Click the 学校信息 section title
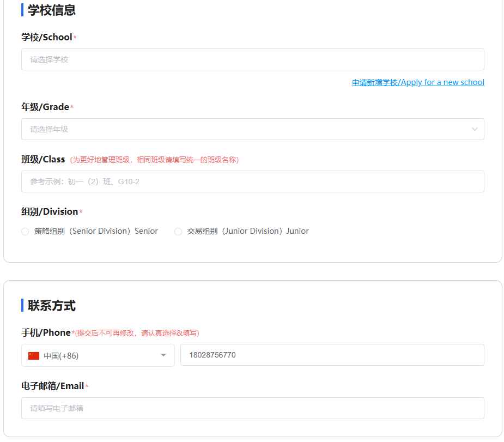 [x=53, y=10]
